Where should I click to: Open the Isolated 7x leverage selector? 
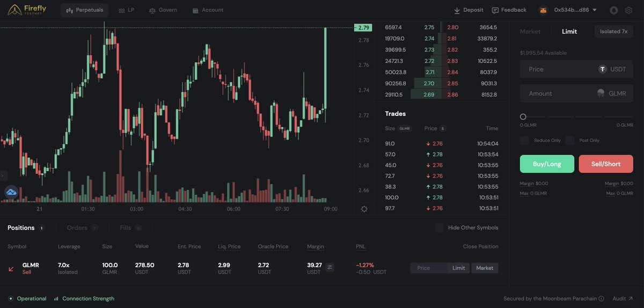(613, 32)
